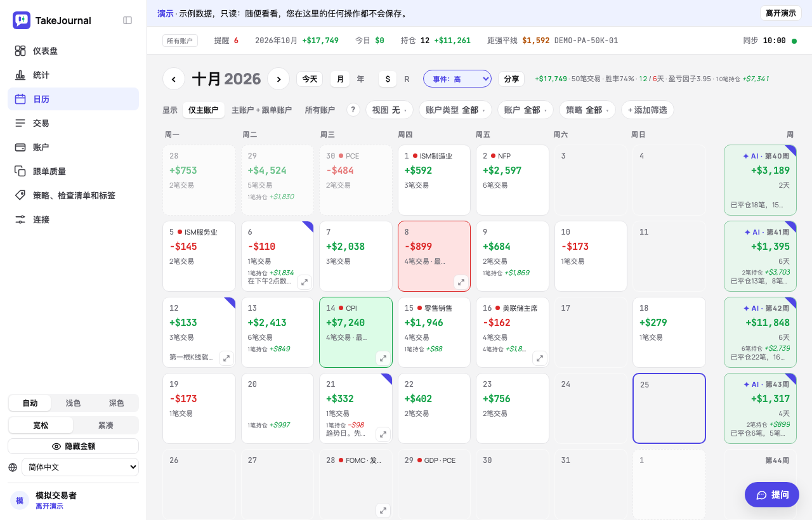Open 账户 card icon in sidebar

tap(20, 147)
